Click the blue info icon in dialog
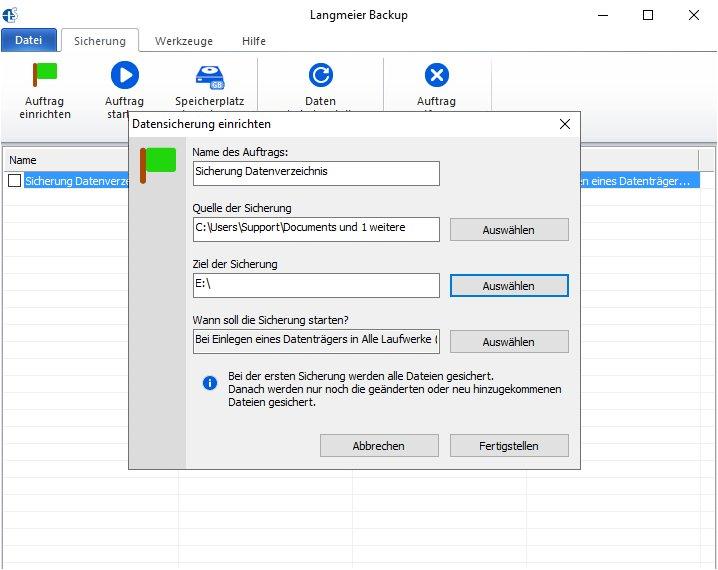 [210, 382]
